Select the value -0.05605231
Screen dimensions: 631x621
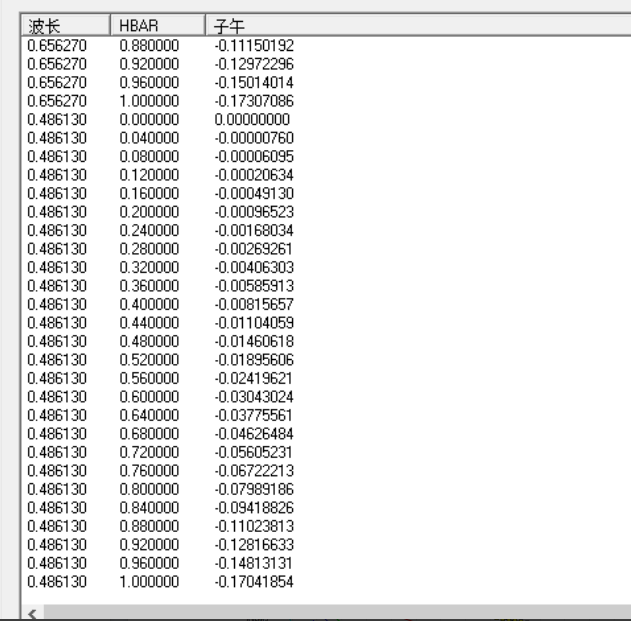253,452
